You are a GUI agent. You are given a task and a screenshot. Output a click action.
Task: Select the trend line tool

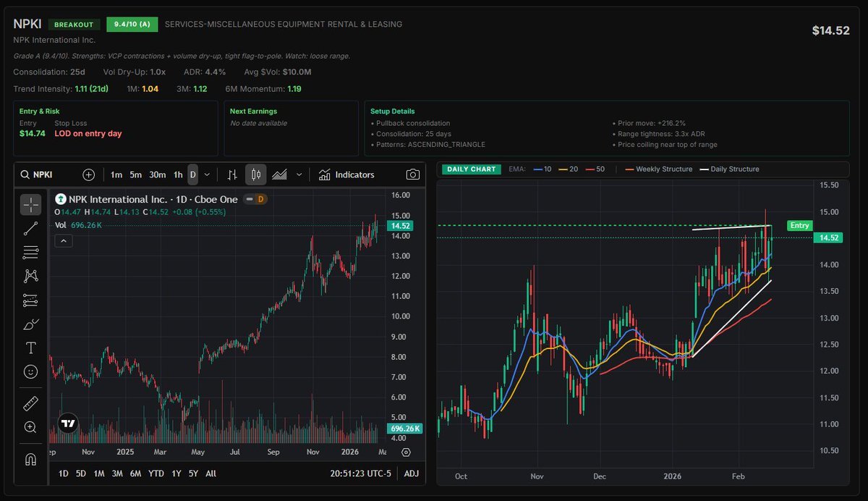31,229
